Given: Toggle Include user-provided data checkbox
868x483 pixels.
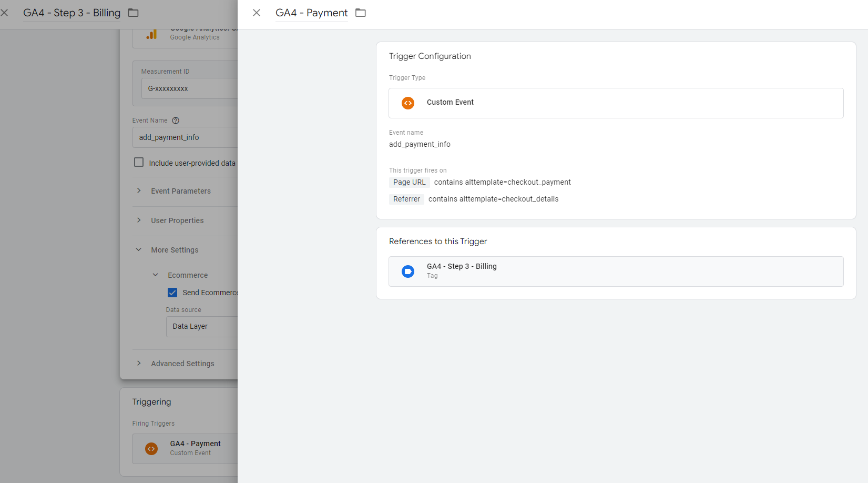Looking at the screenshot, I should click(x=139, y=163).
